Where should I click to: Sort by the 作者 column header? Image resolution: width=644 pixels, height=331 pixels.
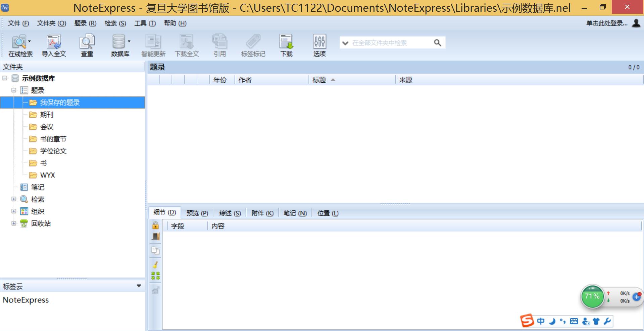(271, 80)
